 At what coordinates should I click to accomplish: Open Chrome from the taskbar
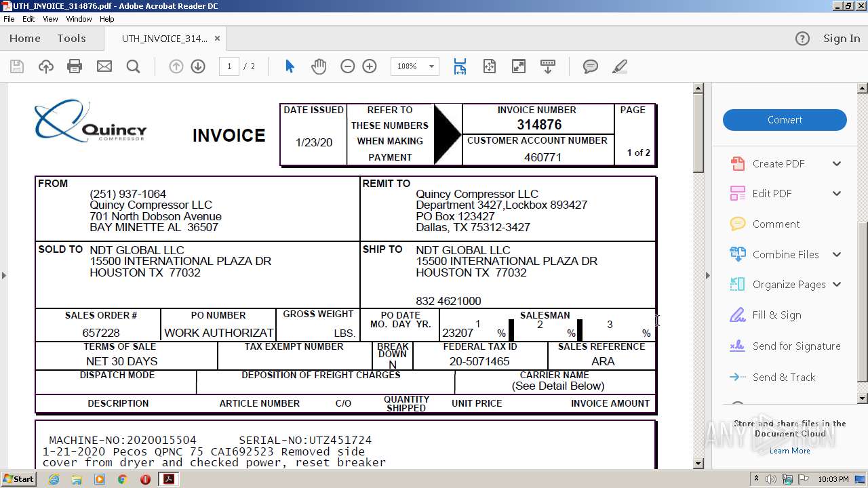122,479
